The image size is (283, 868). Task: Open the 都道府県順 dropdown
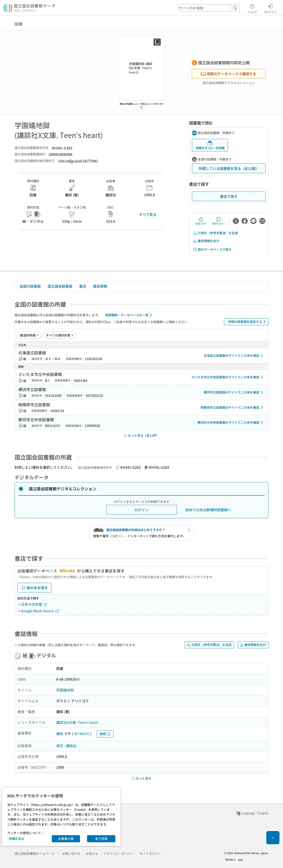click(x=29, y=335)
